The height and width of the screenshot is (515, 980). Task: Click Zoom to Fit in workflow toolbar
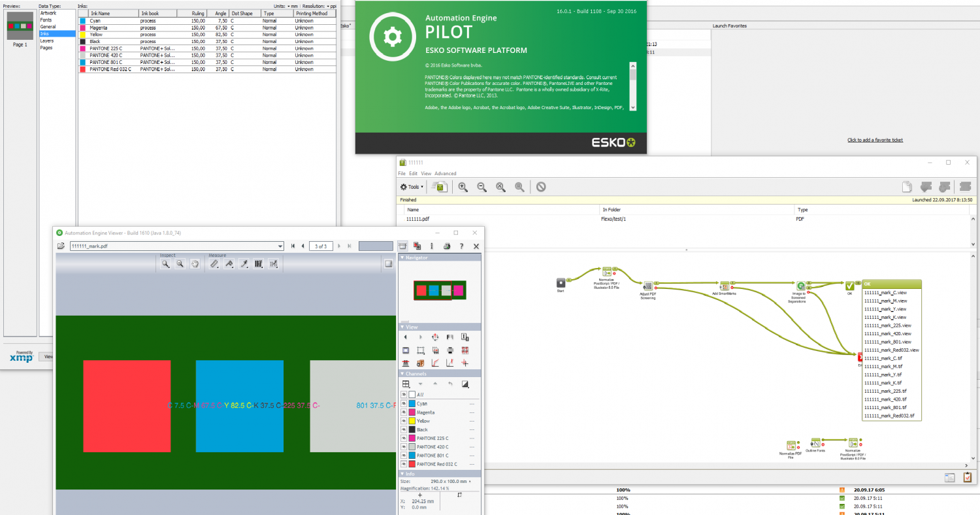[501, 187]
